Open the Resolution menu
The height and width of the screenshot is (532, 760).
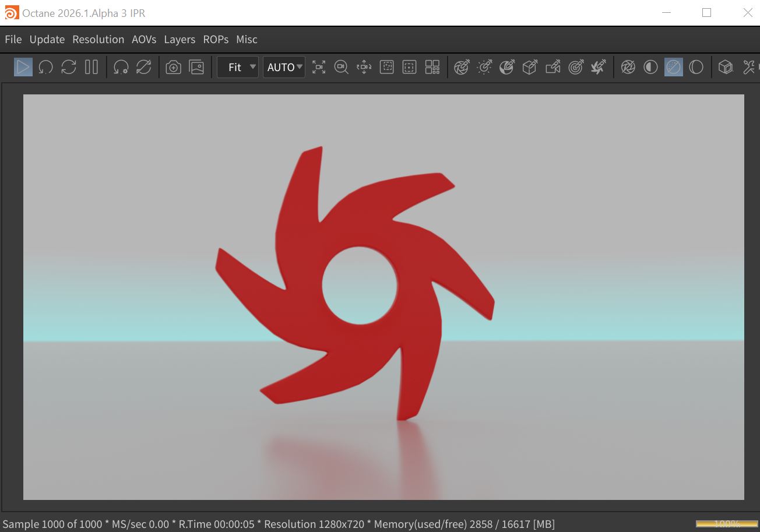point(98,39)
